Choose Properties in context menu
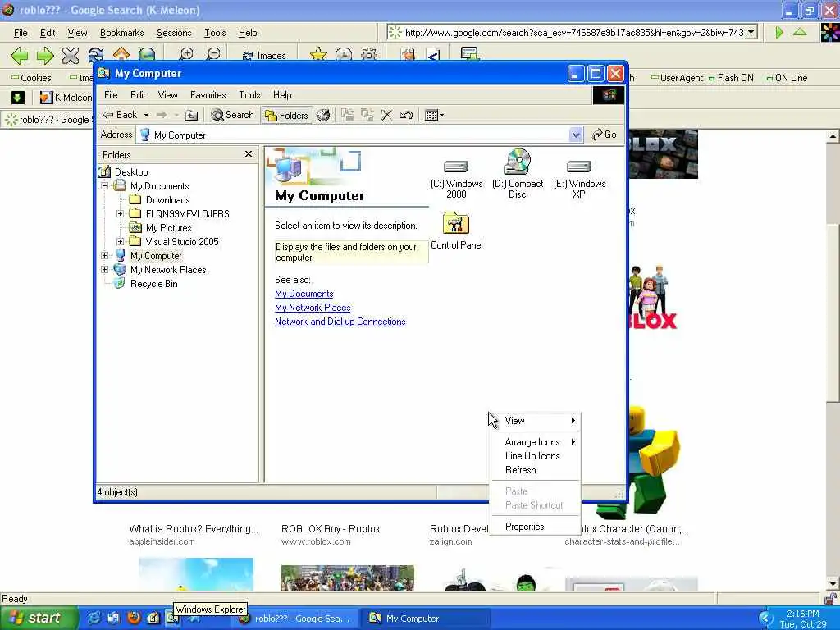The height and width of the screenshot is (630, 840). point(536,527)
